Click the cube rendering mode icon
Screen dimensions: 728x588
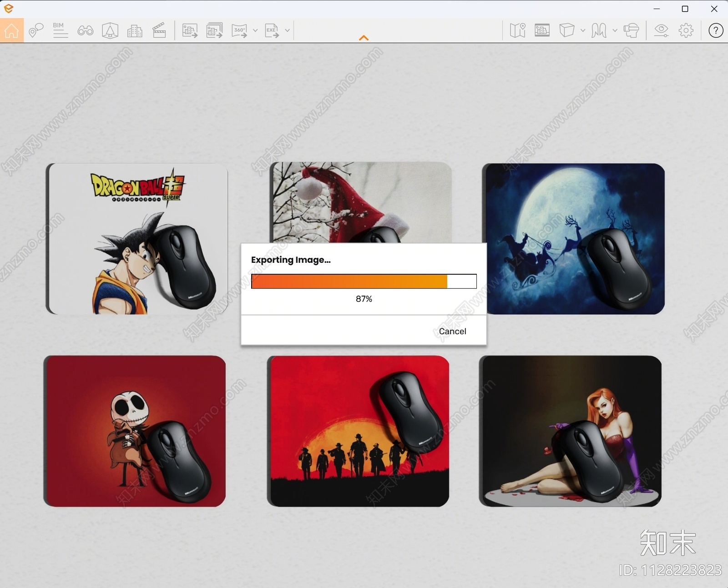(566, 30)
